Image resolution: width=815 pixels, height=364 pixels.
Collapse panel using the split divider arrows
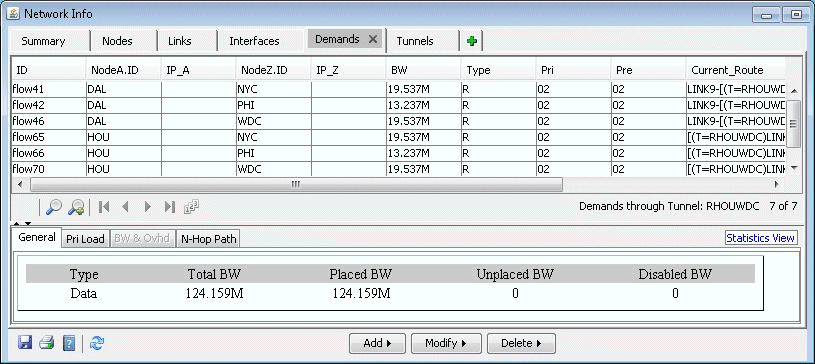pos(22,224)
